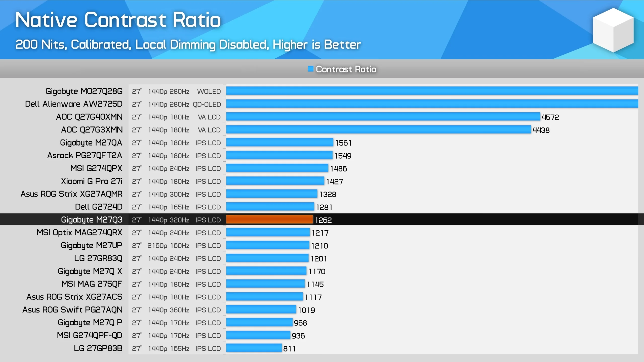644x362 pixels.
Task: Expand the Dell G2724D row details
Action: point(99,207)
